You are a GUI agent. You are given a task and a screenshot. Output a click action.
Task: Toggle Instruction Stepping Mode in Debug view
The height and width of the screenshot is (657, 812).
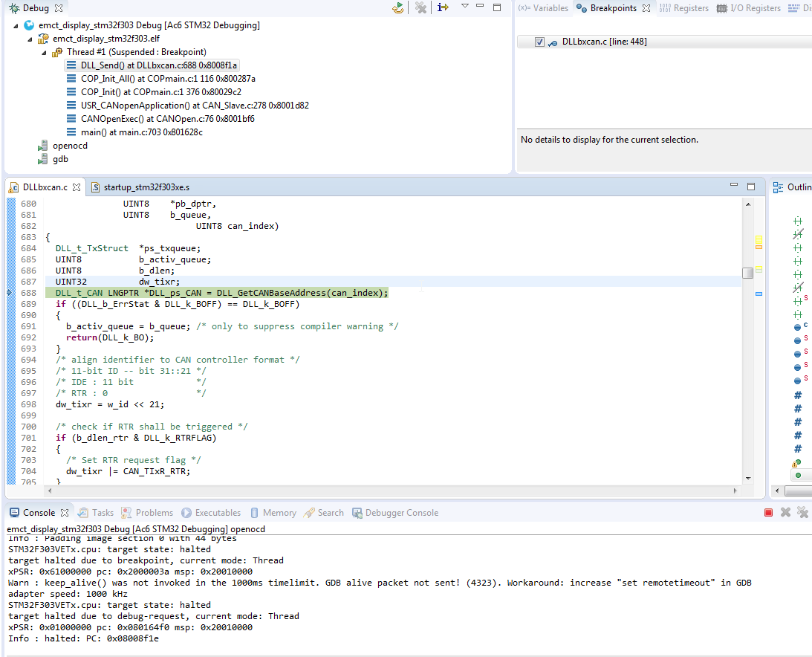(443, 7)
